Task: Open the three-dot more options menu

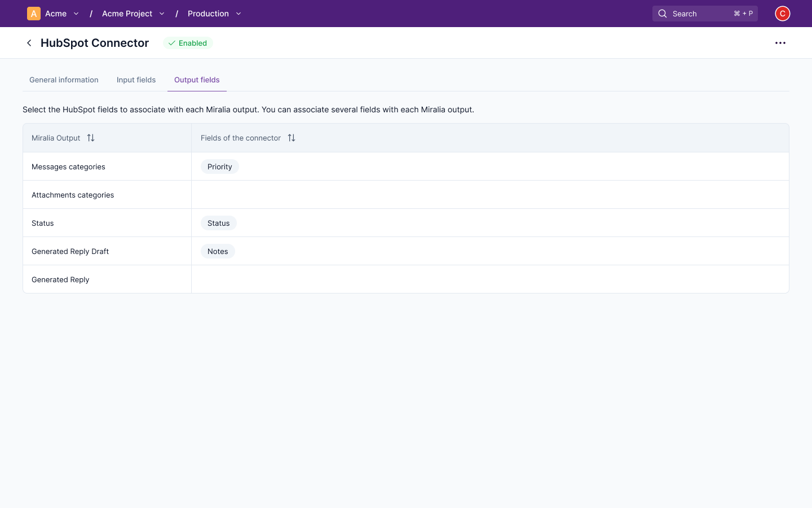Action: [780, 43]
